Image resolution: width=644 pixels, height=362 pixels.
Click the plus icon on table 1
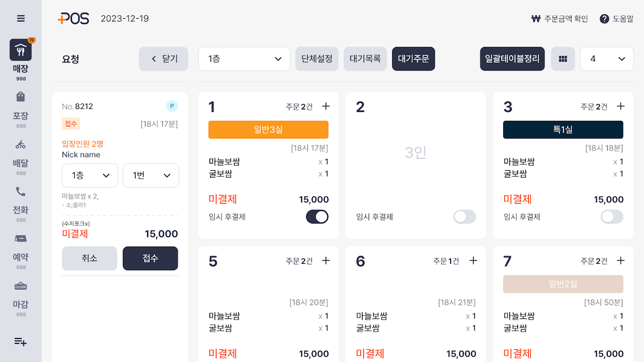pyautogui.click(x=326, y=106)
